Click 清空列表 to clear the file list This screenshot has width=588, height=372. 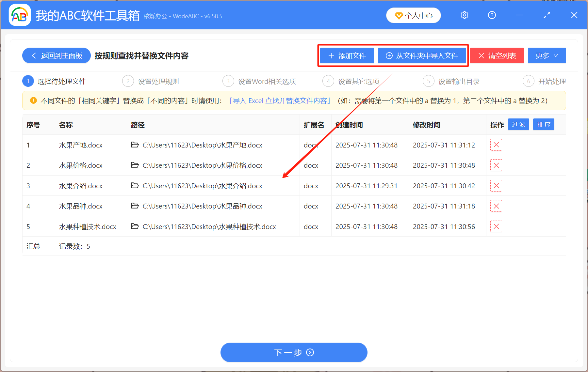point(497,55)
